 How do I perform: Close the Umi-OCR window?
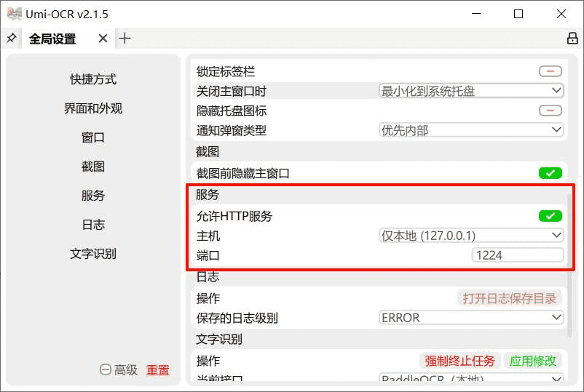pos(561,14)
